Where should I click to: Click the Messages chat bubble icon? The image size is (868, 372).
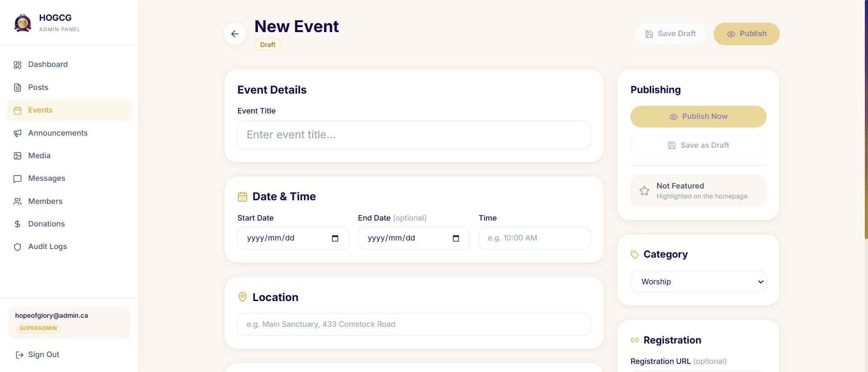18,179
